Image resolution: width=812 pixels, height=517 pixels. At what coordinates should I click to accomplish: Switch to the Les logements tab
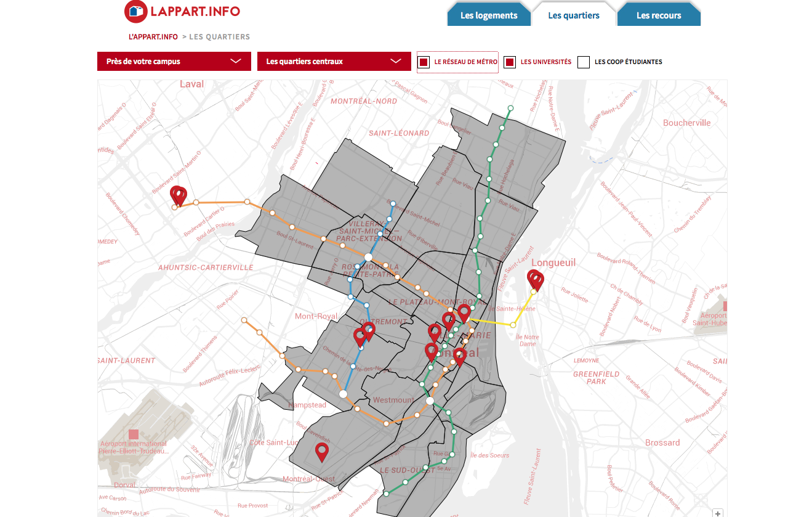pos(489,15)
